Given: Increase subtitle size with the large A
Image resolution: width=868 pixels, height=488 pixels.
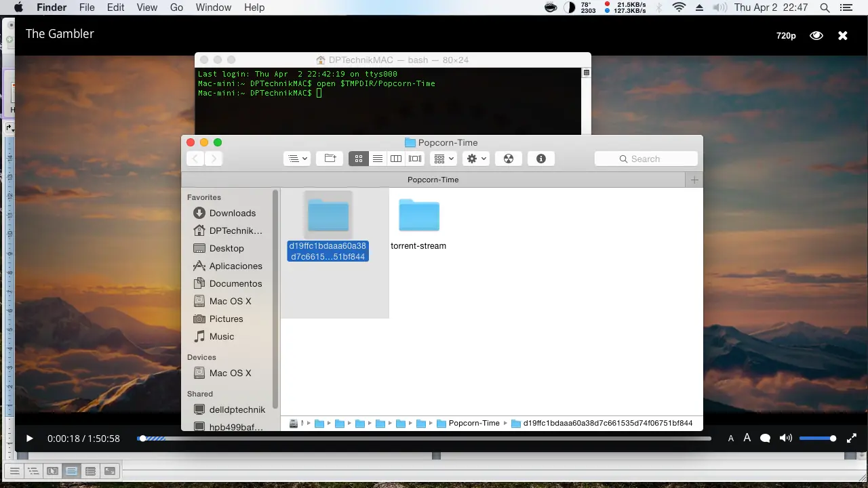Looking at the screenshot, I should (x=747, y=438).
